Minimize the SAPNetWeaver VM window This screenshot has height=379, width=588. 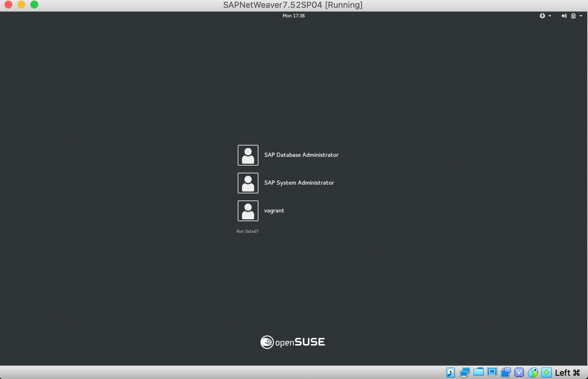[21, 5]
